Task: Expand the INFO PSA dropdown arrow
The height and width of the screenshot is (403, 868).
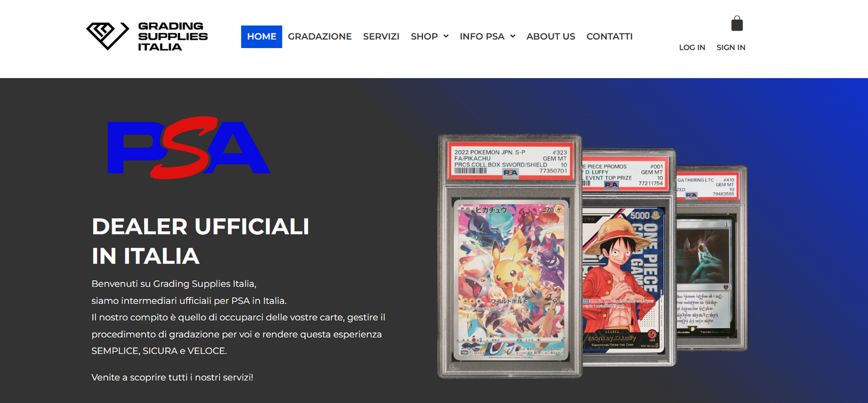Action: [x=513, y=36]
